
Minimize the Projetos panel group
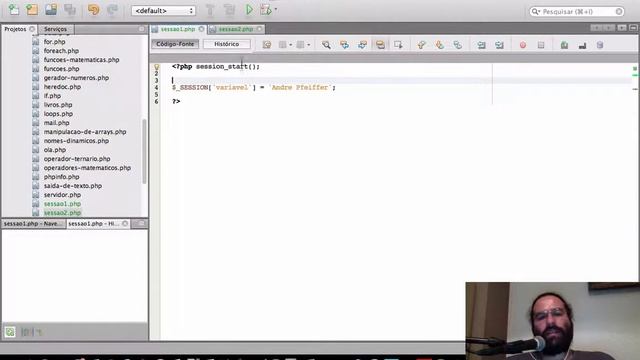pyautogui.click(x=142, y=29)
